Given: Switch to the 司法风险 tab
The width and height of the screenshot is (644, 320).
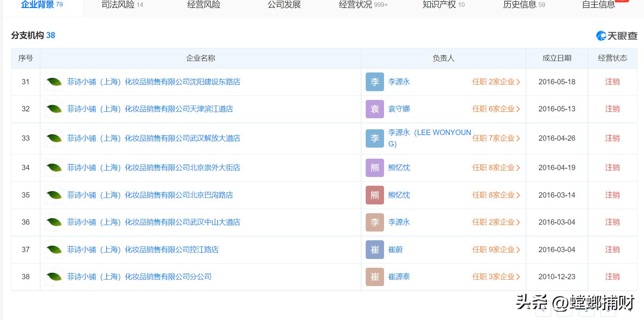Looking at the screenshot, I should click(122, 5).
